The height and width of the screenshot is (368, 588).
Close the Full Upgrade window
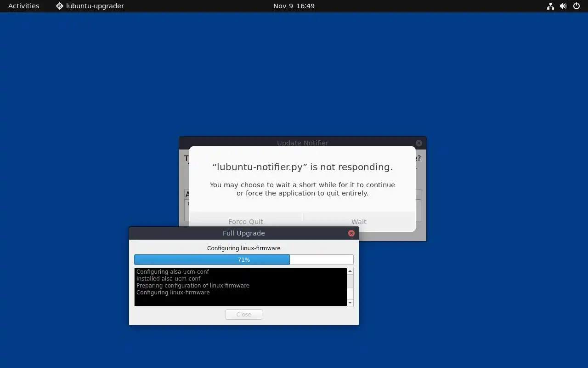(x=351, y=233)
